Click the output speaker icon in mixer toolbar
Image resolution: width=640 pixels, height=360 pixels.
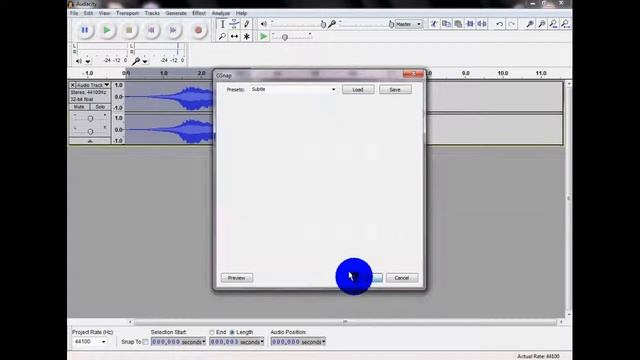264,24
